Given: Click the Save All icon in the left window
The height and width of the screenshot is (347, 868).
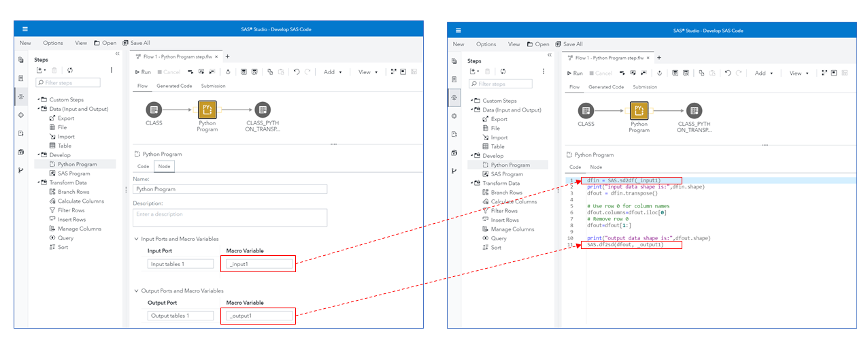Looking at the screenshot, I should [126, 43].
